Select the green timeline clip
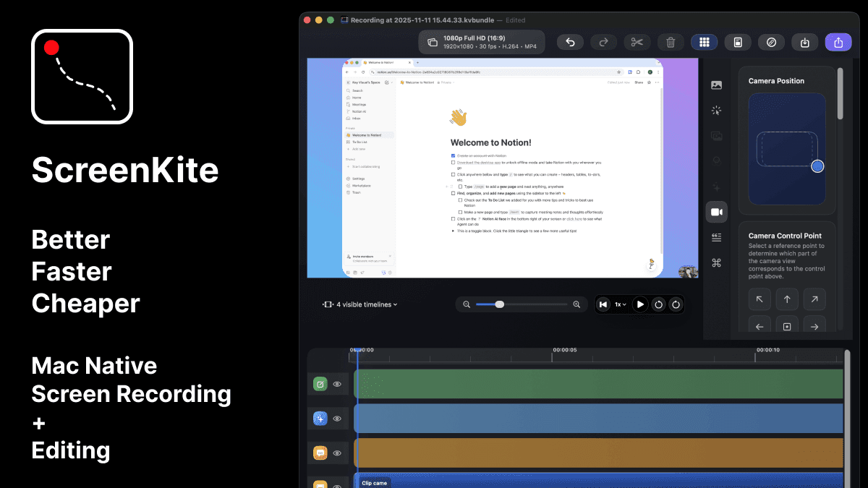 pos(598,384)
